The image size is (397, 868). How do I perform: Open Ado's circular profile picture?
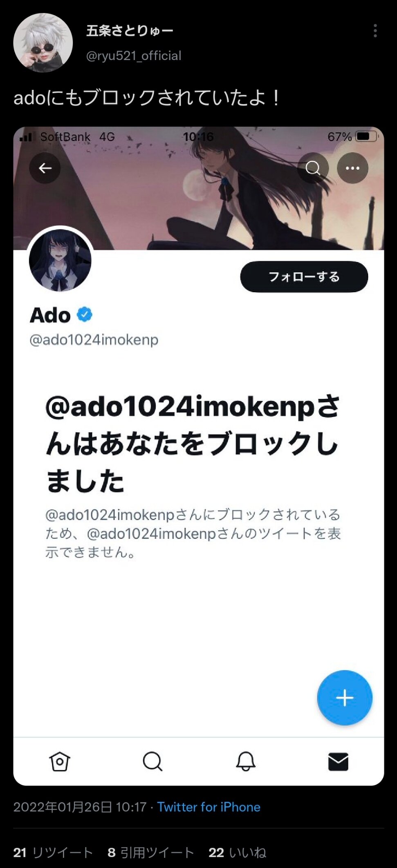coord(60,260)
